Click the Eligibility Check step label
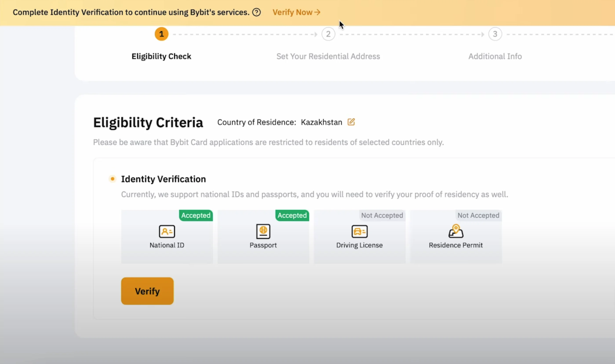This screenshot has width=615, height=364. coord(161,56)
